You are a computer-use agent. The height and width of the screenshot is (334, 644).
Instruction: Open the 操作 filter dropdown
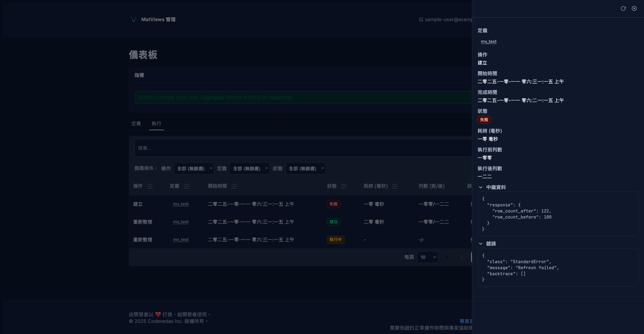tap(194, 169)
